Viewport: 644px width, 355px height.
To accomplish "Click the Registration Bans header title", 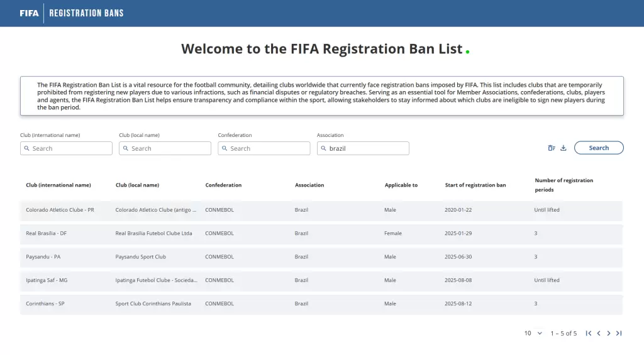I will tap(86, 13).
